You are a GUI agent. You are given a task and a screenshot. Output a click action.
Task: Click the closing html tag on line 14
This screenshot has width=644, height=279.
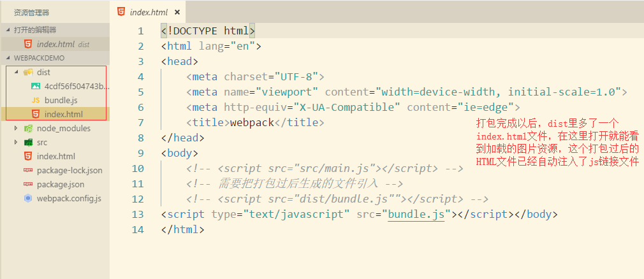pyautogui.click(x=183, y=229)
